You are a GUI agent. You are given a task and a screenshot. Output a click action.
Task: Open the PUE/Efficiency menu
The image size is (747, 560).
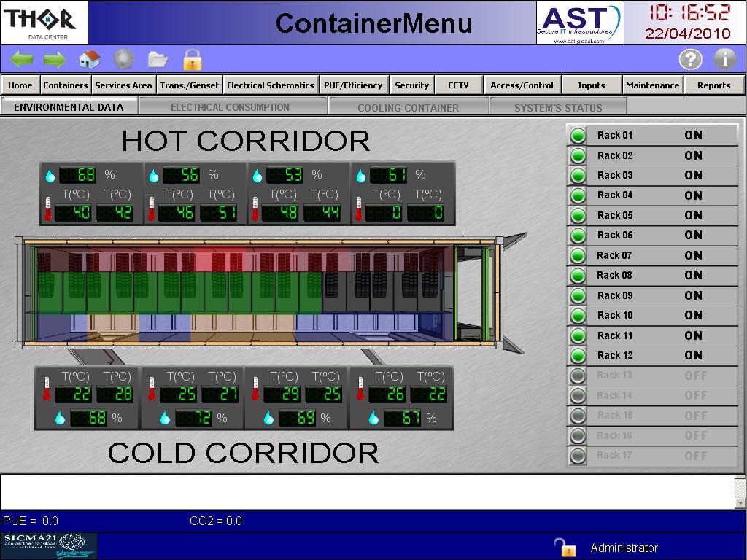pos(353,85)
